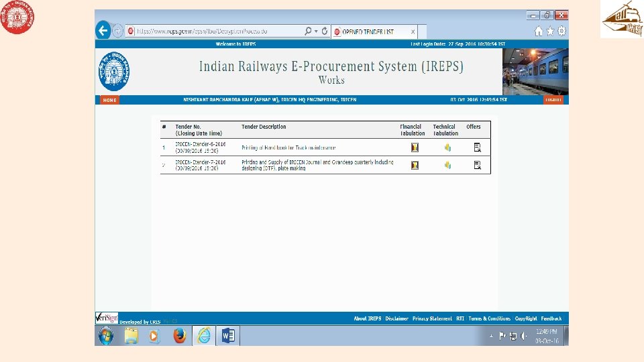Click tender number IRICEN-Etender-6-2016
This screenshot has width=644, height=362.
201,145
